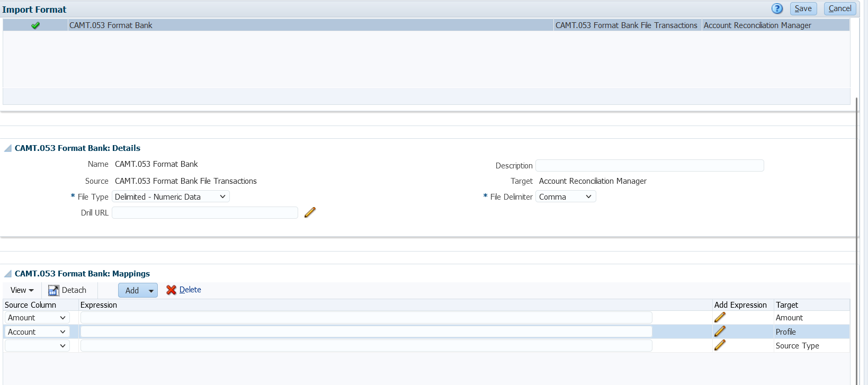The width and height of the screenshot is (868, 385).
Task: Open the View menu
Action: click(22, 290)
